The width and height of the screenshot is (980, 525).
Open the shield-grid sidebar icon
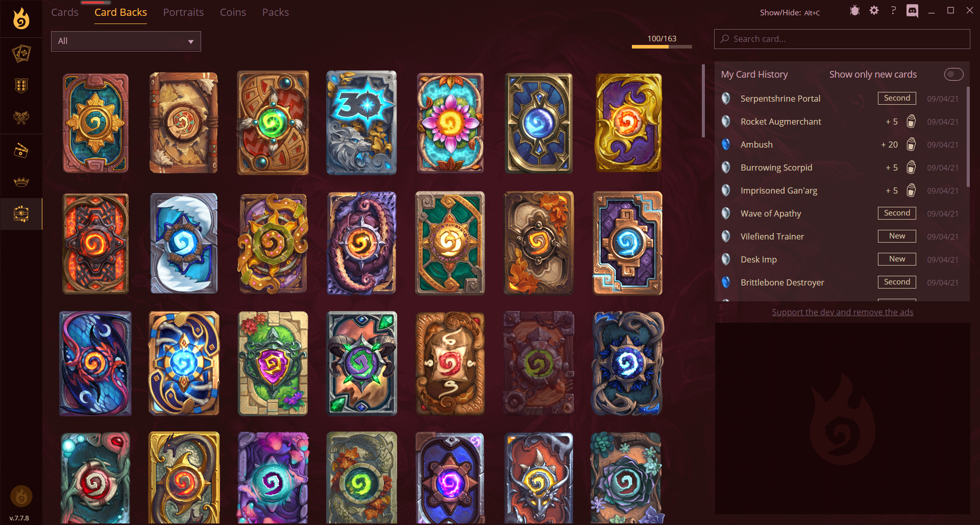tap(21, 86)
